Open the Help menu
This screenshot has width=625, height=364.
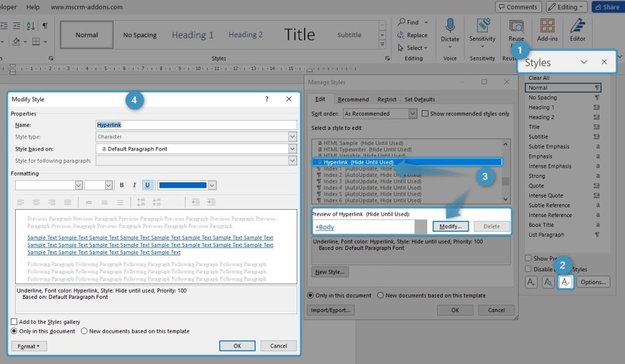click(x=33, y=7)
